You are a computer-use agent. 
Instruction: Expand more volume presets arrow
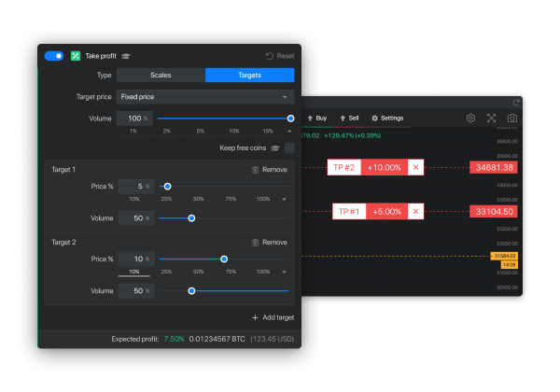coord(289,132)
